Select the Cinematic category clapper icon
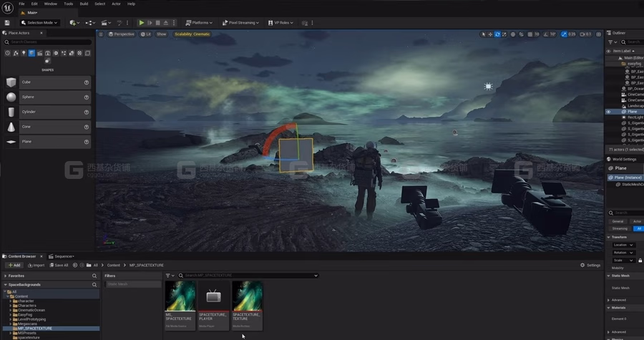Screen dimensions: 644x340 click(40, 53)
